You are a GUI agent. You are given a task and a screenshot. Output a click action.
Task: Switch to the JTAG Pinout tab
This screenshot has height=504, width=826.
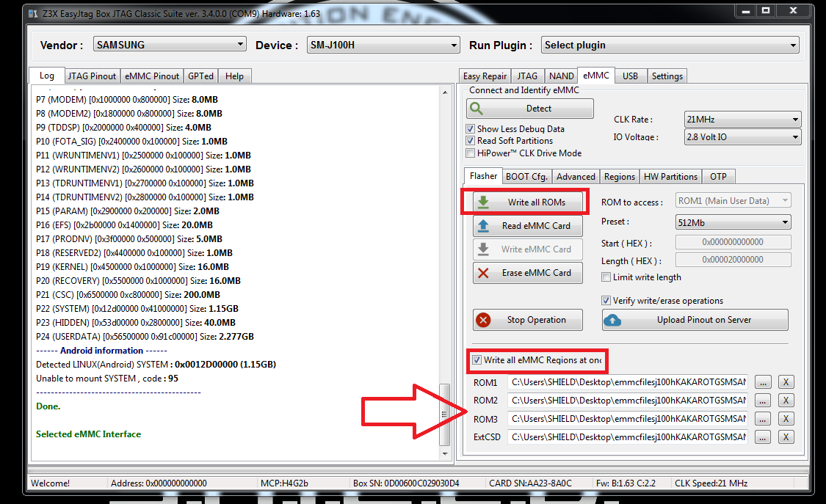[92, 76]
